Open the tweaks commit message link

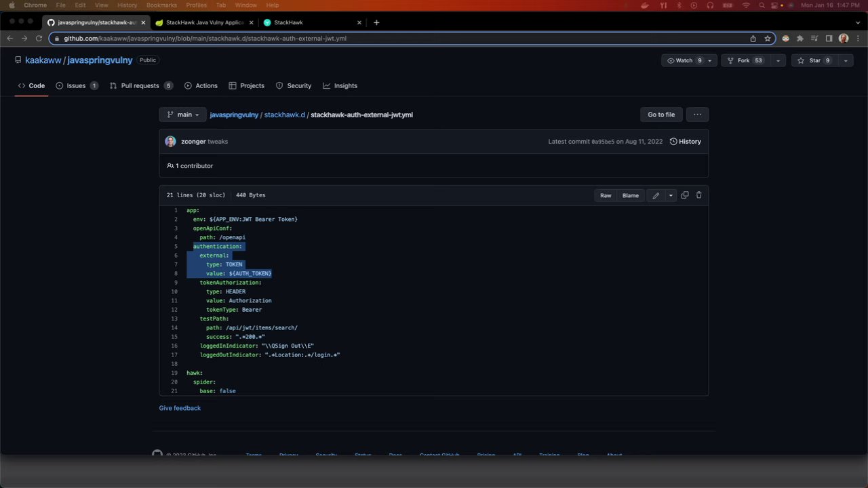pos(218,142)
